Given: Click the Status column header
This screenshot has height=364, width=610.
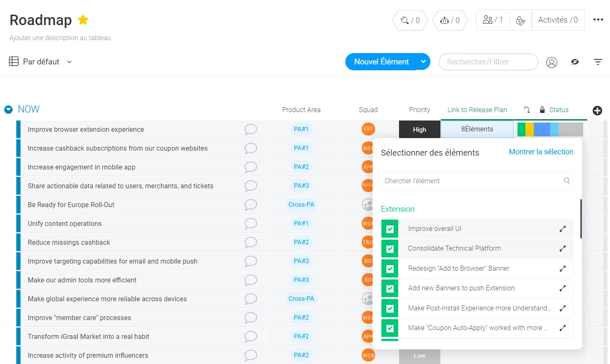Looking at the screenshot, I should (559, 110).
